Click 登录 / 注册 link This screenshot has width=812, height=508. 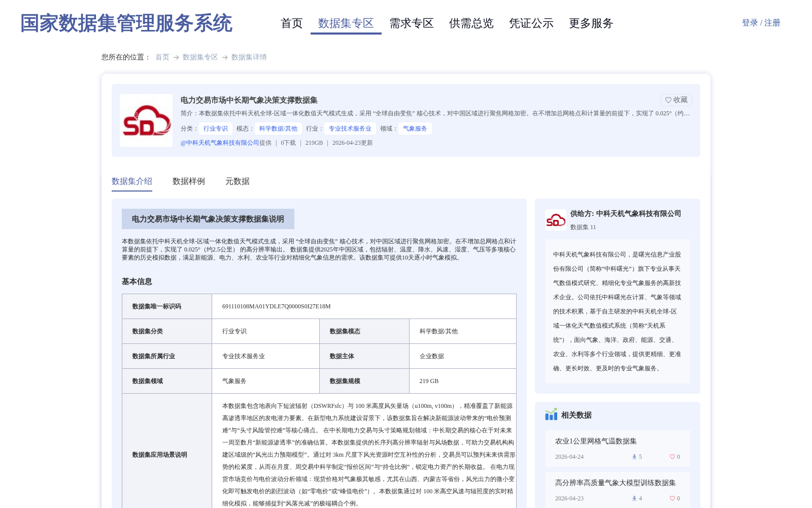coord(761,23)
